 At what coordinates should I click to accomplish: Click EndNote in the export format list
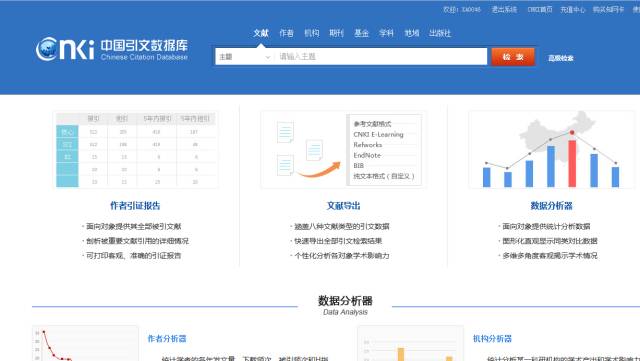coord(367,155)
